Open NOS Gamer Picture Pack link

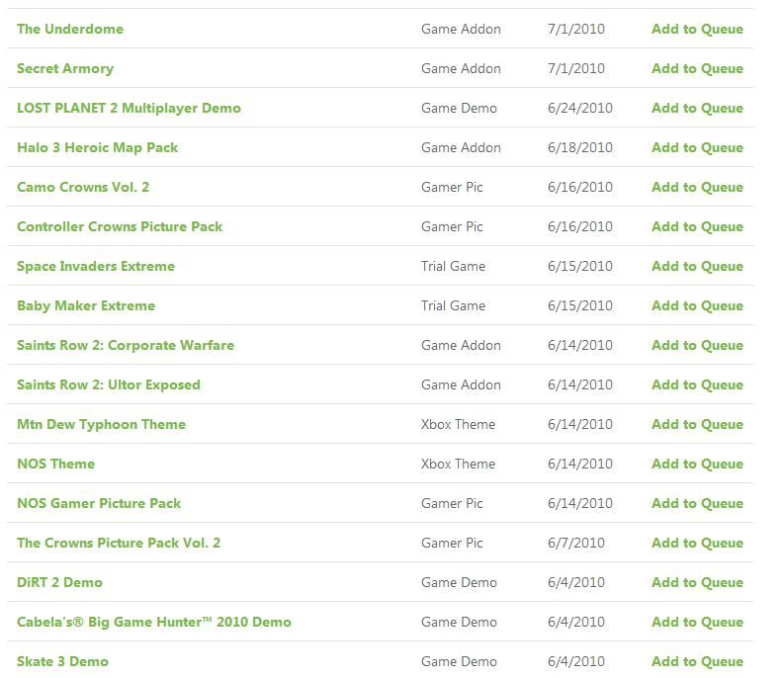[x=99, y=503]
